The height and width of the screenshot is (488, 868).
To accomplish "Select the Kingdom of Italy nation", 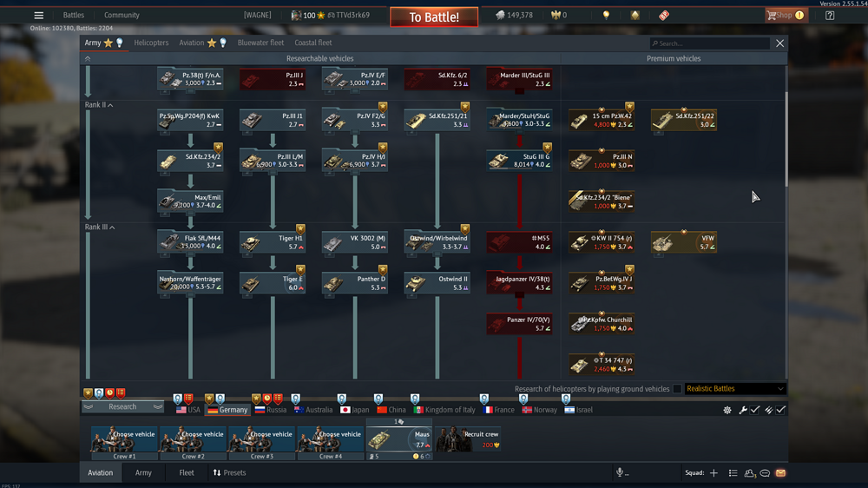I will [x=444, y=410].
